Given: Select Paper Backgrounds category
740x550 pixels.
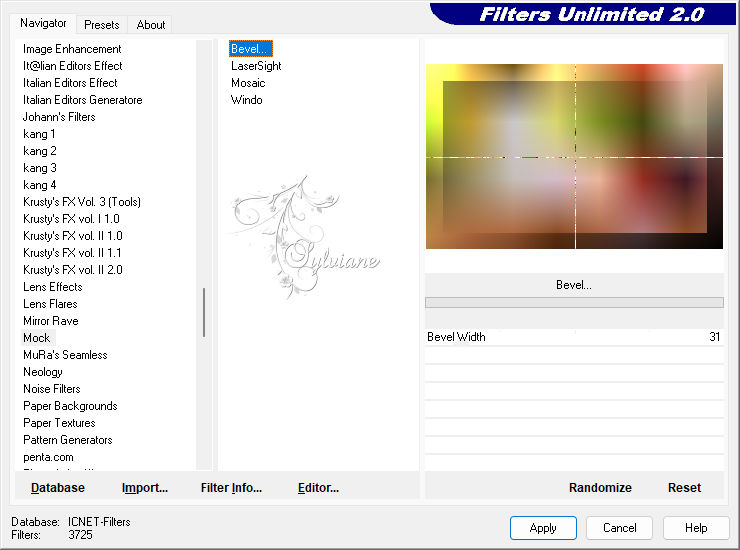Looking at the screenshot, I should point(70,406).
